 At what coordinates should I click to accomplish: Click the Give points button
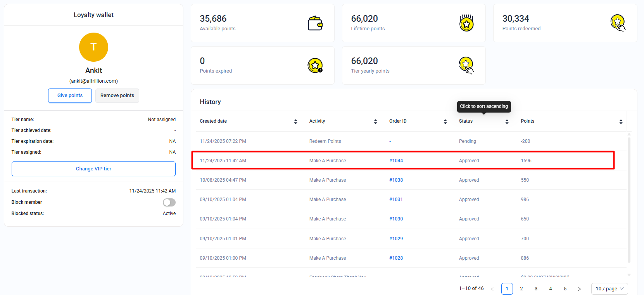(x=70, y=95)
